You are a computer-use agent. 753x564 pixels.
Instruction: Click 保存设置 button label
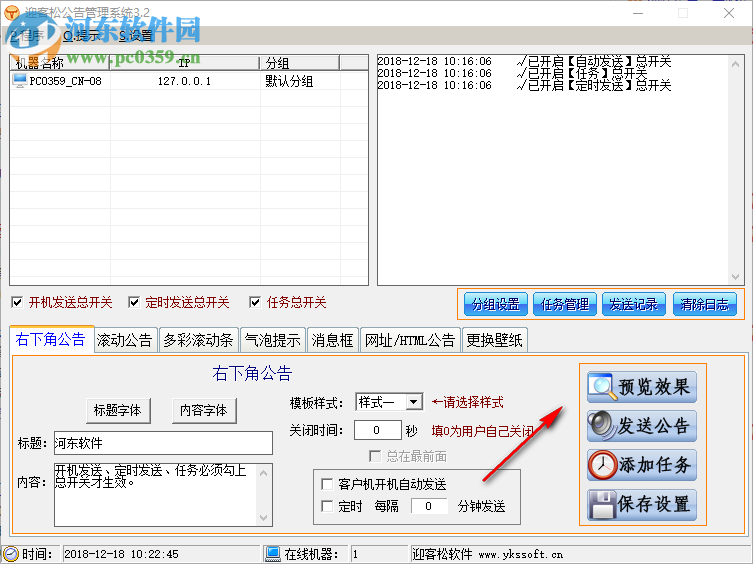[655, 504]
